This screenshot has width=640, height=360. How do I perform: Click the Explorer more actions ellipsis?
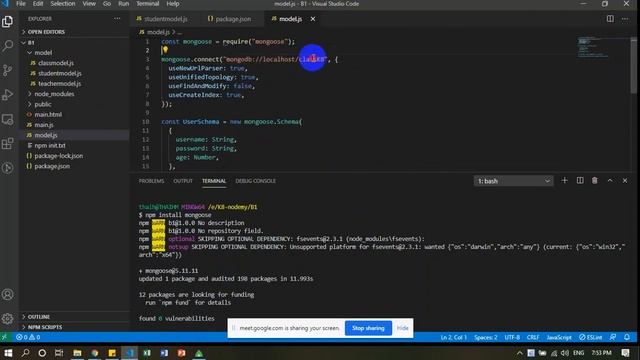coord(117,19)
